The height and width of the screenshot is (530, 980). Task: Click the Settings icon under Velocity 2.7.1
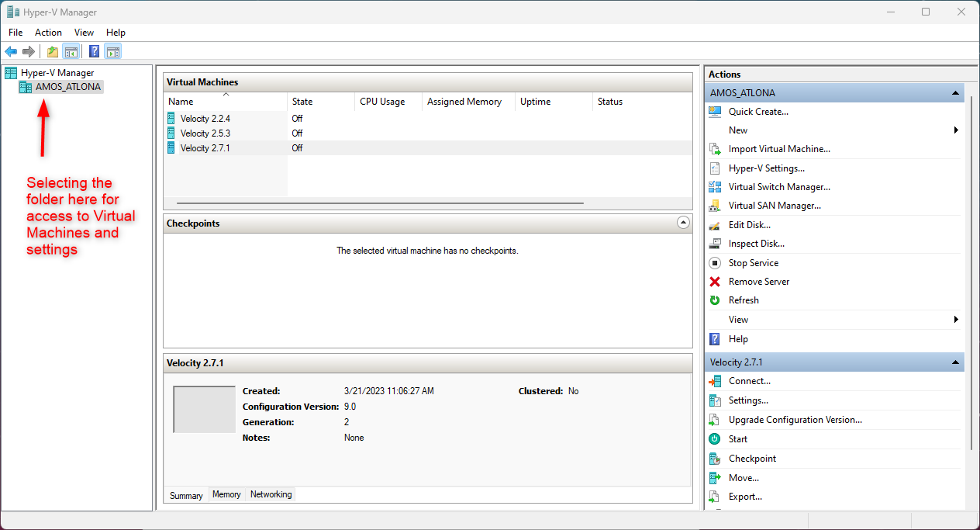[x=715, y=400]
